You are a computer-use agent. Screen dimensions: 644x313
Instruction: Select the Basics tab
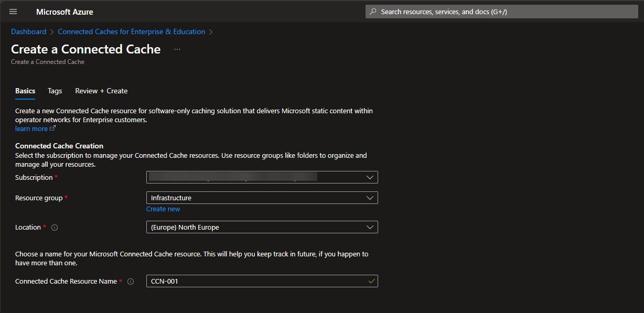coord(25,91)
